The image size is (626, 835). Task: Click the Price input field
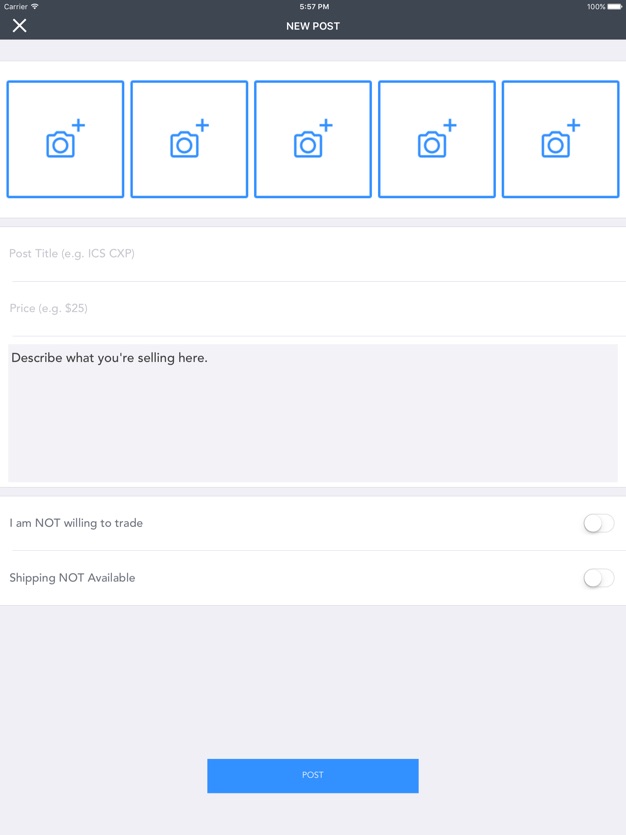(313, 309)
